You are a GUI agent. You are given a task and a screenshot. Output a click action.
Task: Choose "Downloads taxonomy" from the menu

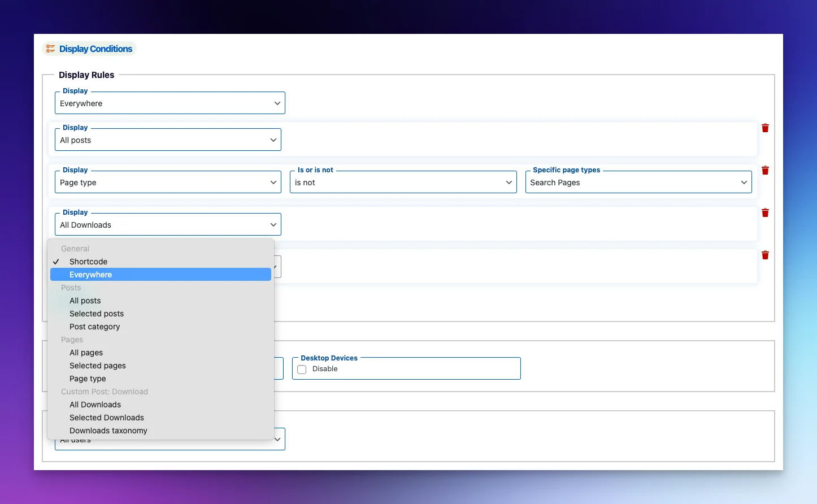pos(108,431)
